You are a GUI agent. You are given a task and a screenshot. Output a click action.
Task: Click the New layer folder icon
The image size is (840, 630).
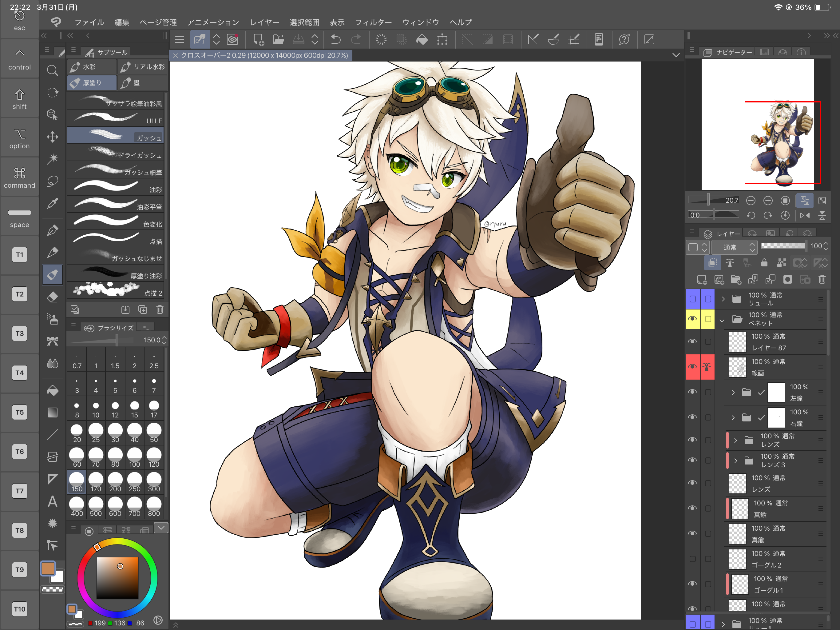point(736,280)
